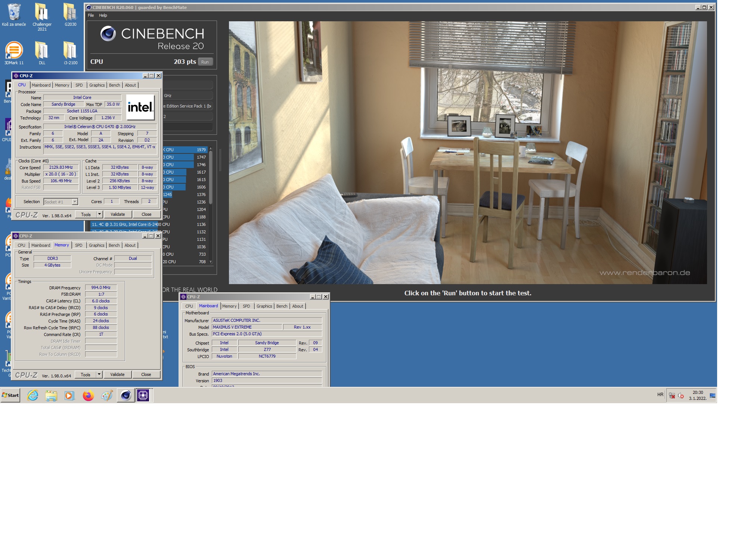
Task: Open the Recycle Bin desktop icon
Action: click(14, 15)
